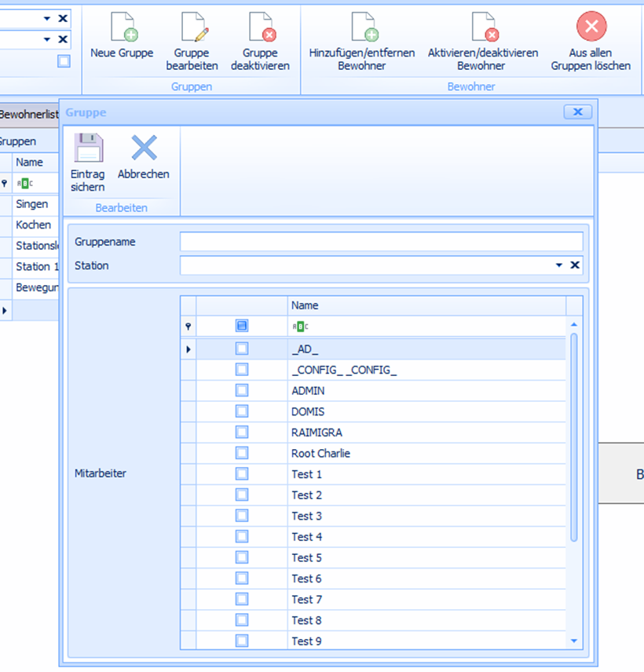Click Aktivieren/deaktivieren Bewohner icon
Viewport: 644px width, 672px height.
tap(482, 27)
